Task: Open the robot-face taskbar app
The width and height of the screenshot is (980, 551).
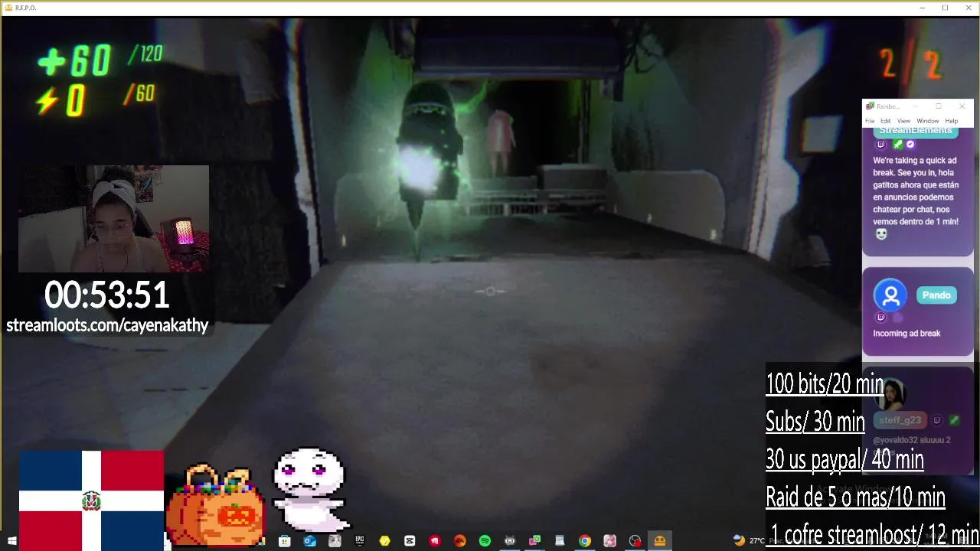Action: click(x=510, y=541)
